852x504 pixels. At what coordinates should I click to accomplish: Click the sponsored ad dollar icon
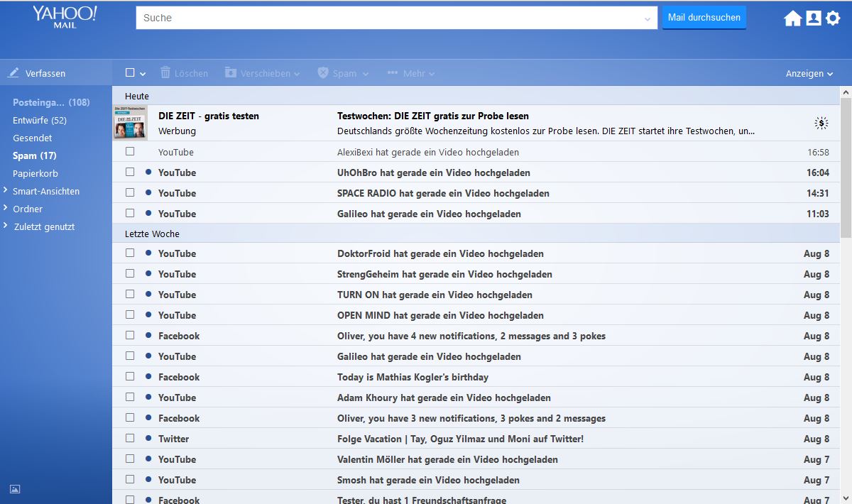point(821,124)
